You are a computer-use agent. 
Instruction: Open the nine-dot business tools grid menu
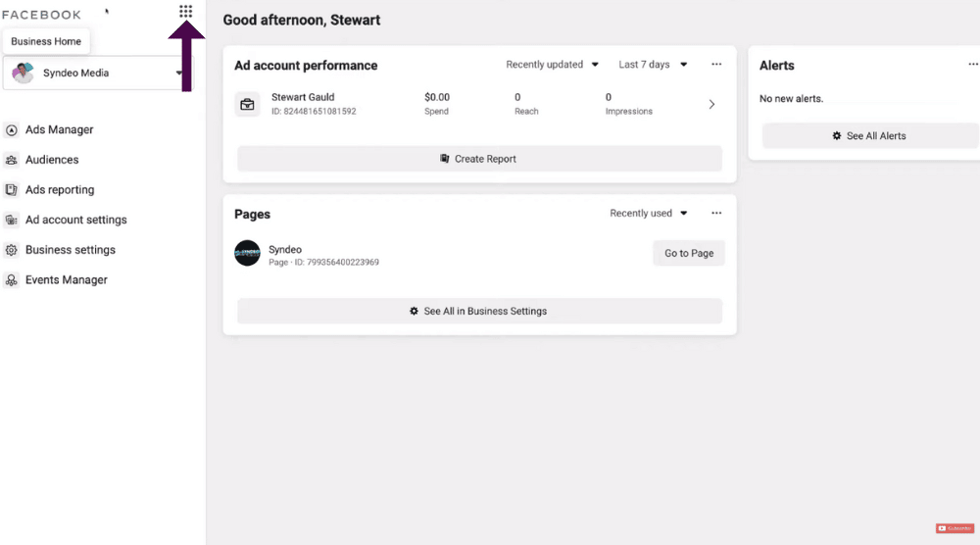(x=185, y=11)
